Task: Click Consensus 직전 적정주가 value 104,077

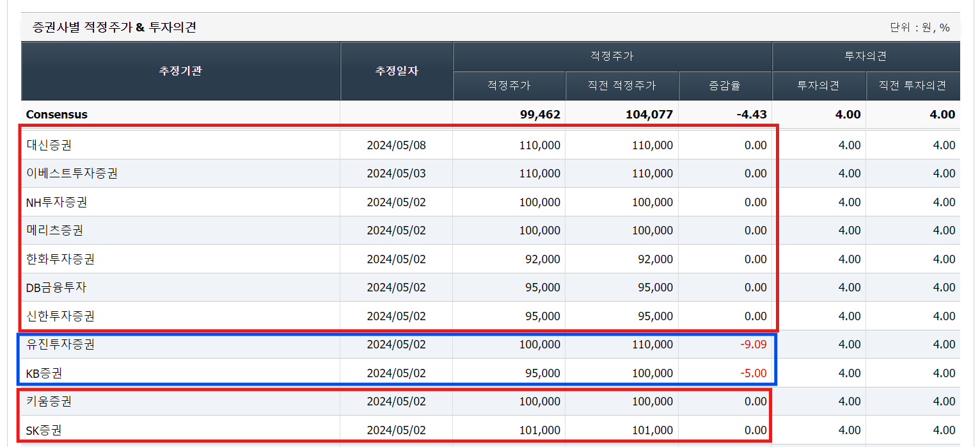Action: [x=649, y=115]
